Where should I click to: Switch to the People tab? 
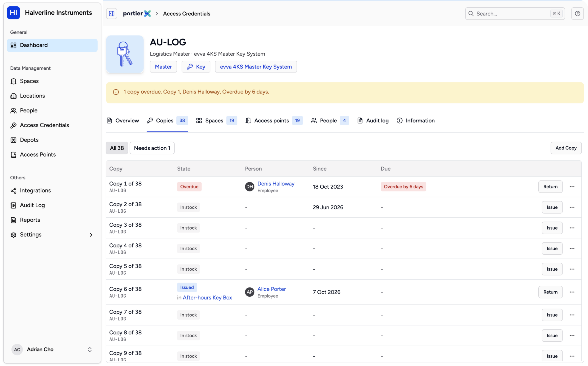[x=330, y=121]
